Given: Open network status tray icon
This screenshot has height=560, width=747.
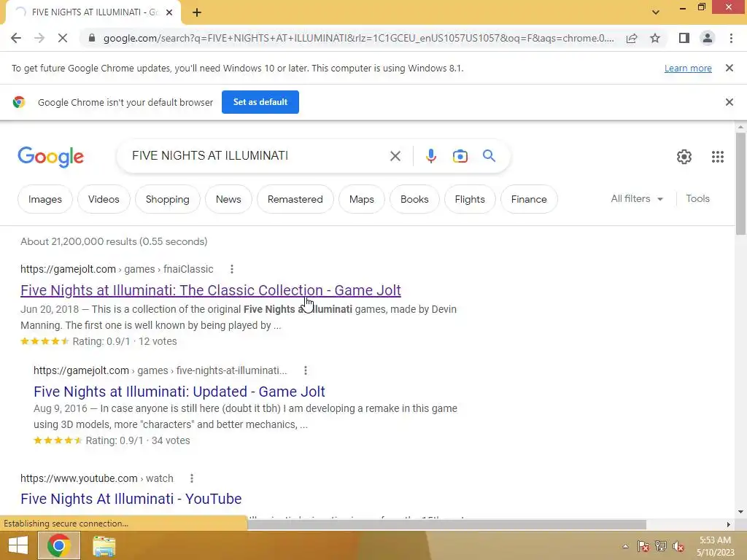Looking at the screenshot, I should [x=661, y=546].
